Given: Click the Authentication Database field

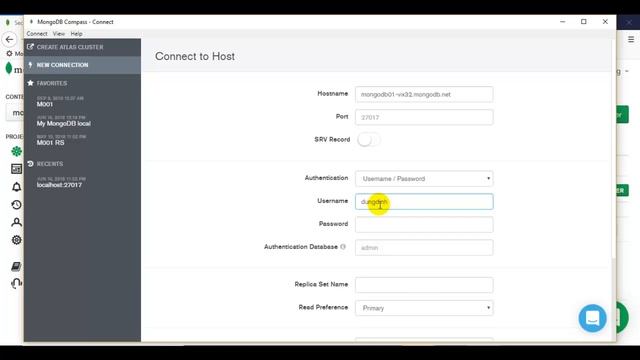Looking at the screenshot, I should coord(424,248).
